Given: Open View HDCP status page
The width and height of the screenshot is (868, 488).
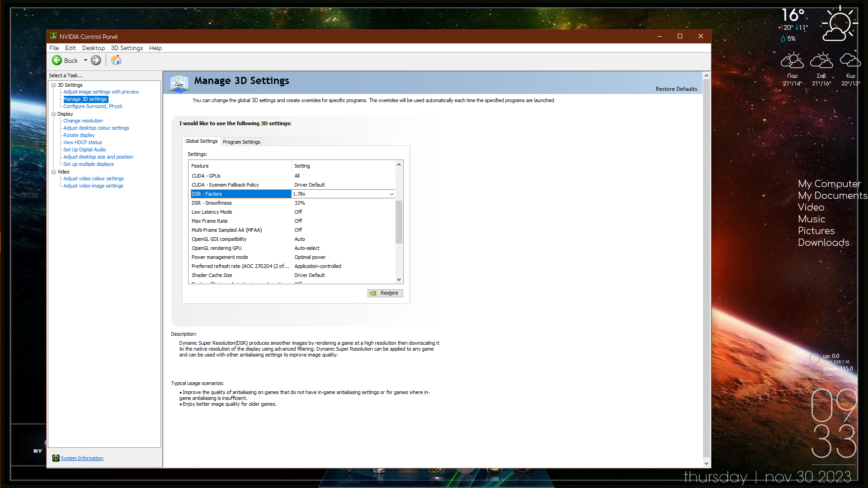Looking at the screenshot, I should click(83, 142).
